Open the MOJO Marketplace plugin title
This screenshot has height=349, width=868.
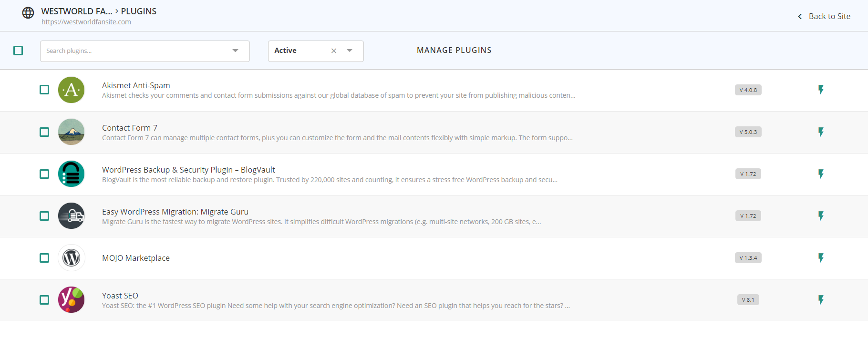pyautogui.click(x=136, y=258)
